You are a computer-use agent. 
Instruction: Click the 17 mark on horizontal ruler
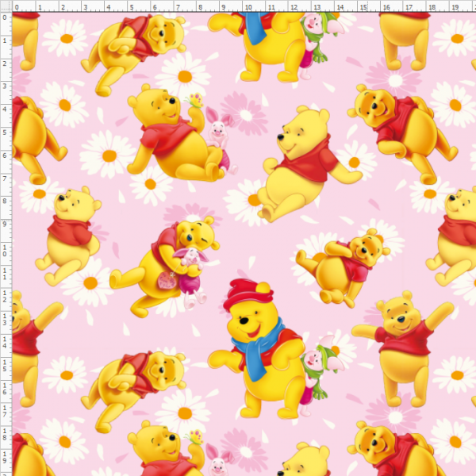409,7
